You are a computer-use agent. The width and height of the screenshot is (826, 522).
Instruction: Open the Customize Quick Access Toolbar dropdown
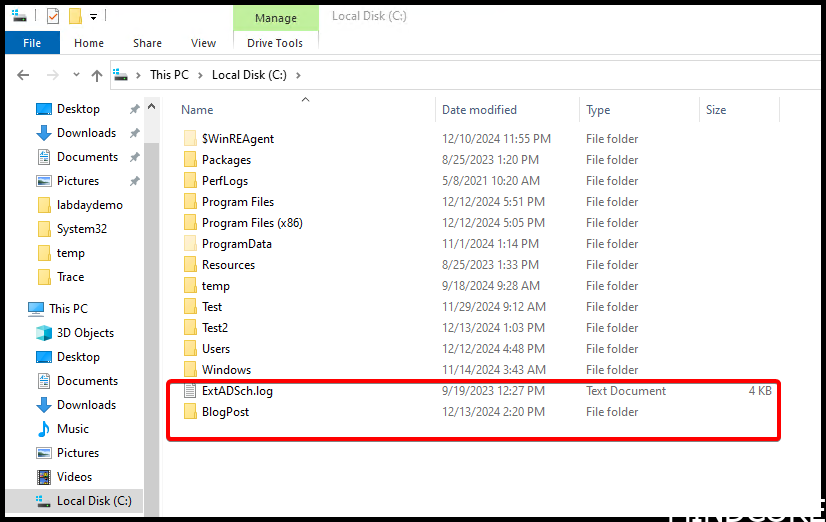93,17
